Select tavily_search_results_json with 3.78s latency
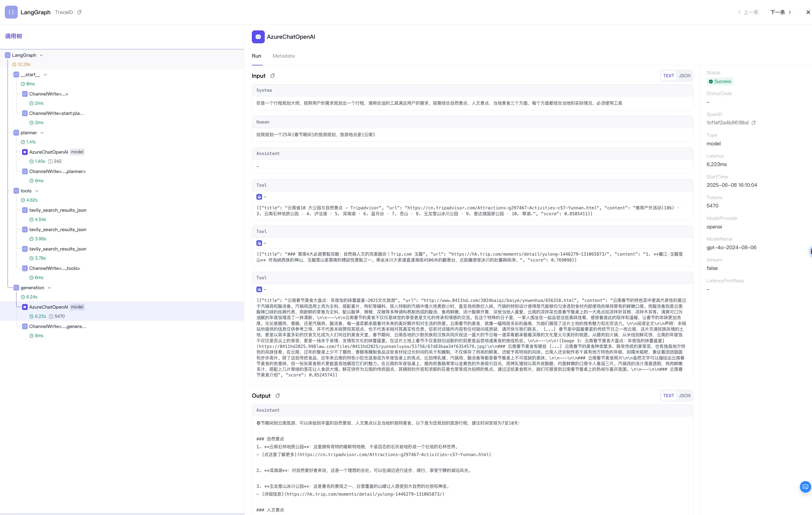The image size is (812, 515). point(122,253)
